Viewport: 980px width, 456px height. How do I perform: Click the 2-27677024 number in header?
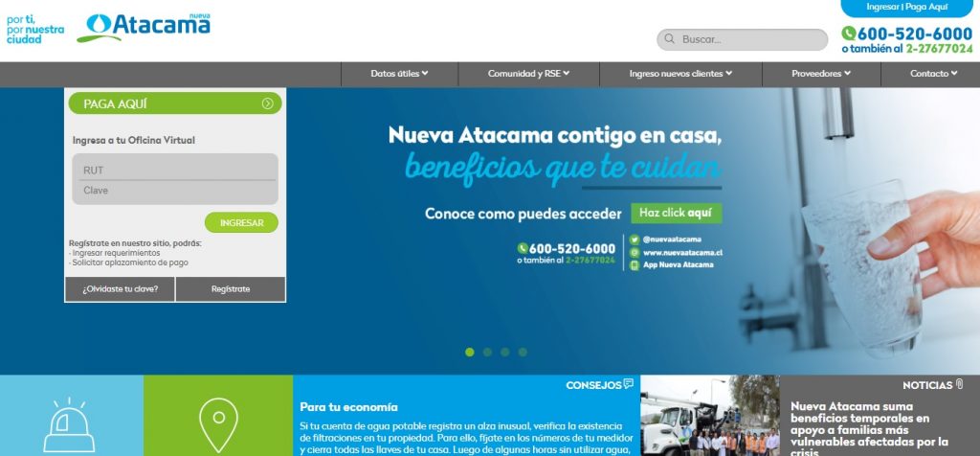point(940,49)
